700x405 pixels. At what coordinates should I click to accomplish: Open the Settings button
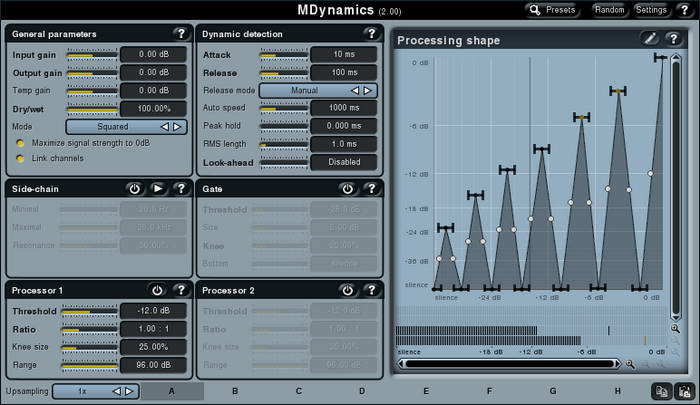(x=651, y=9)
